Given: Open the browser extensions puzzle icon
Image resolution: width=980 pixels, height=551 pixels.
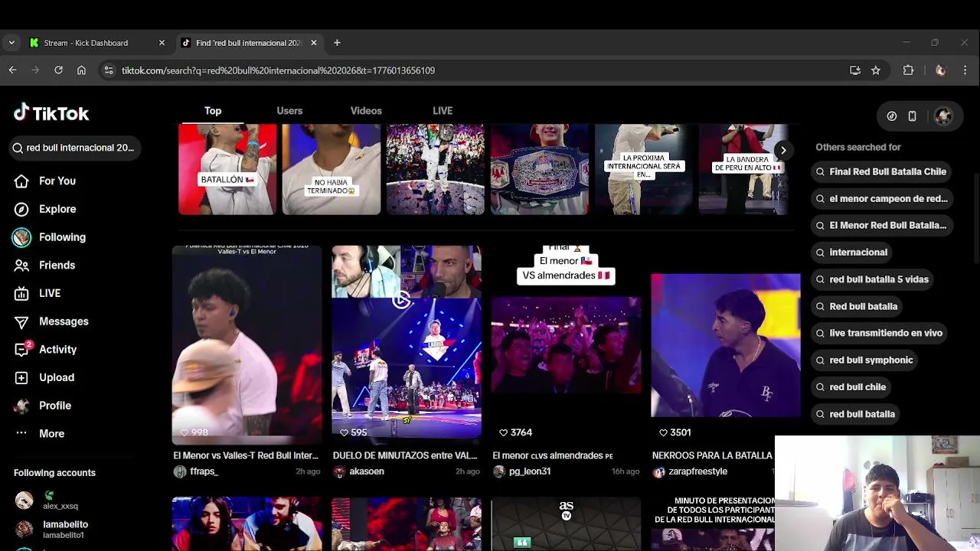Looking at the screenshot, I should point(908,70).
